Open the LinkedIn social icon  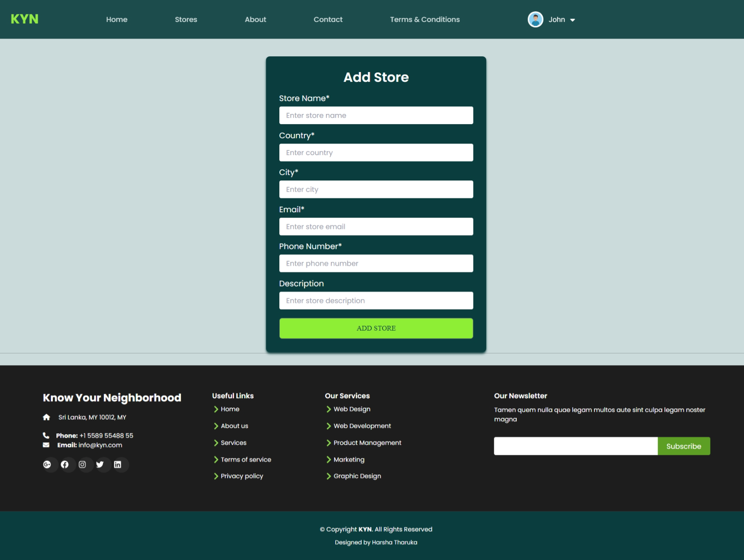118,465
